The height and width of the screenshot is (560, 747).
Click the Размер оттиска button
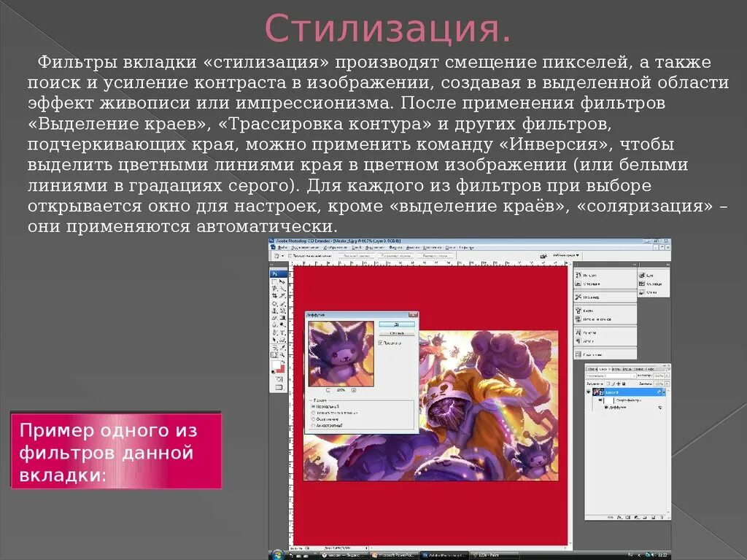[x=435, y=255]
